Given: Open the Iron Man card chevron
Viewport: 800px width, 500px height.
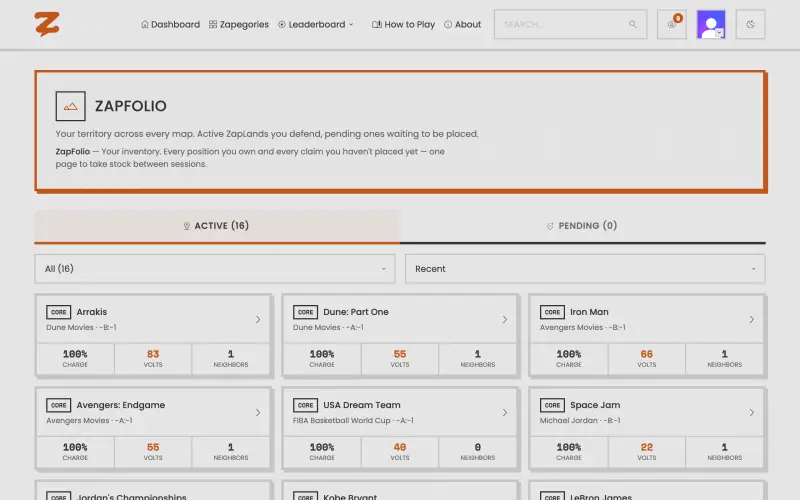Looking at the screenshot, I should [752, 319].
